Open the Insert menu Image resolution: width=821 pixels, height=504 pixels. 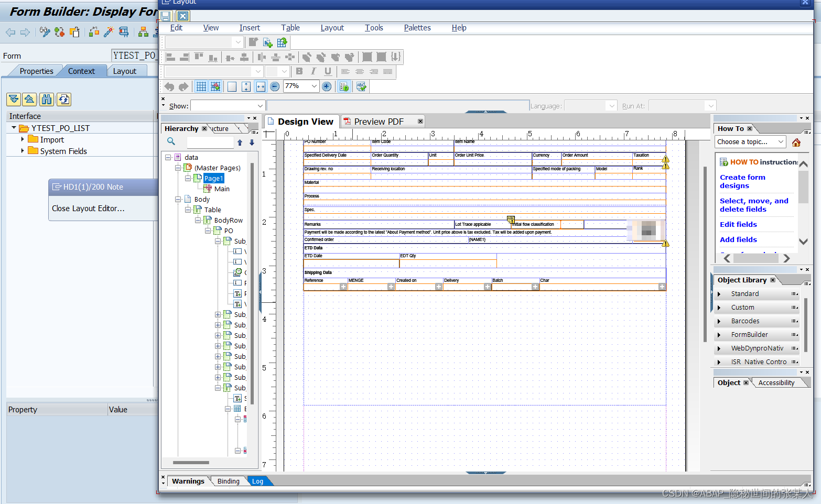pyautogui.click(x=250, y=28)
